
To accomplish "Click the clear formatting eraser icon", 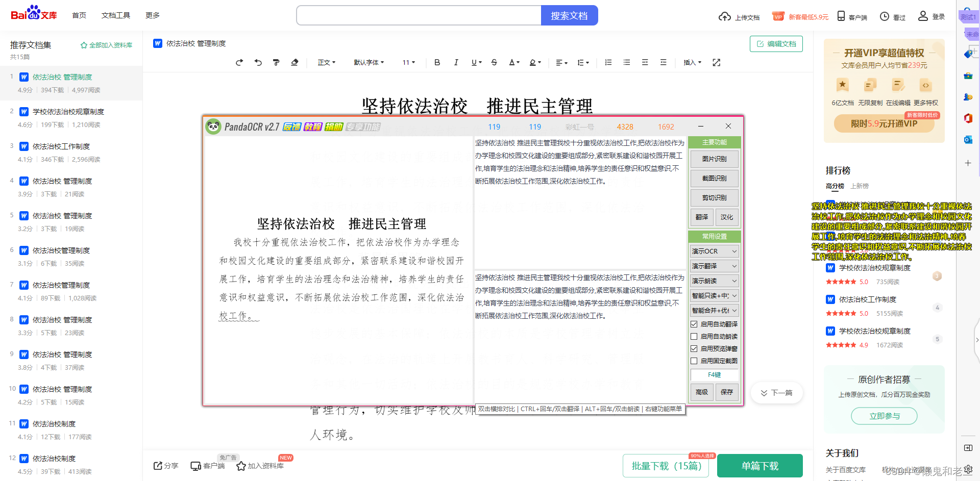I will point(295,62).
